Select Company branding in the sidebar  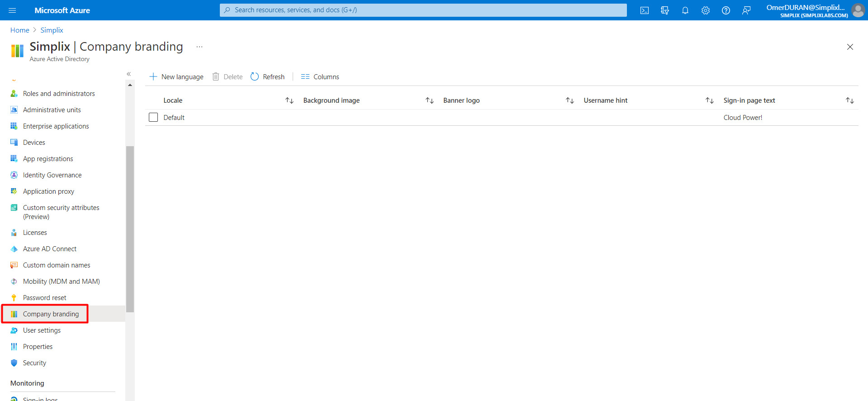pos(51,314)
